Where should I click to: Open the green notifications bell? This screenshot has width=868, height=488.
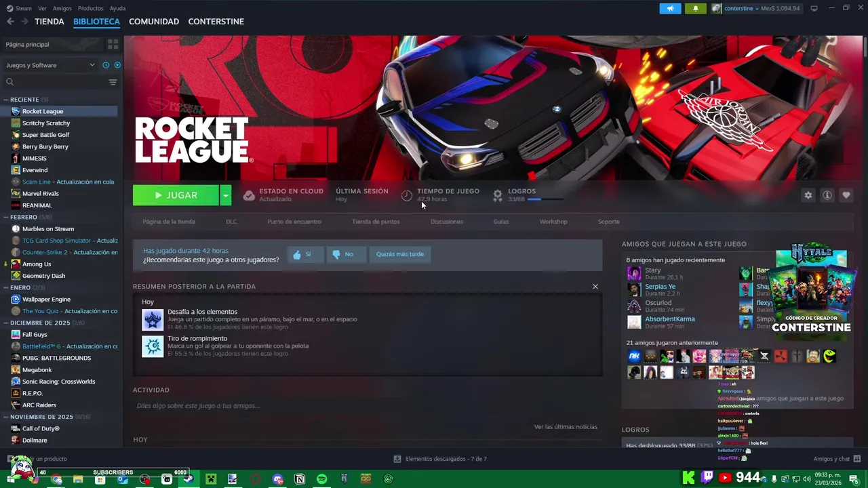[x=695, y=9]
